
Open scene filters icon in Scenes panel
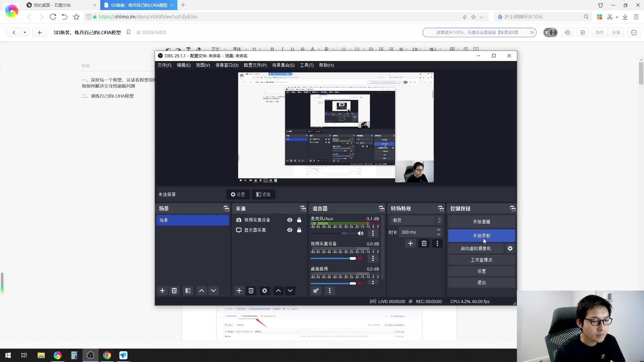(x=188, y=291)
